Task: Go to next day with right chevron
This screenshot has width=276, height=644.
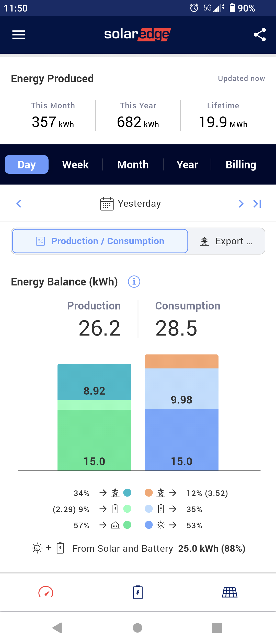Action: click(241, 204)
